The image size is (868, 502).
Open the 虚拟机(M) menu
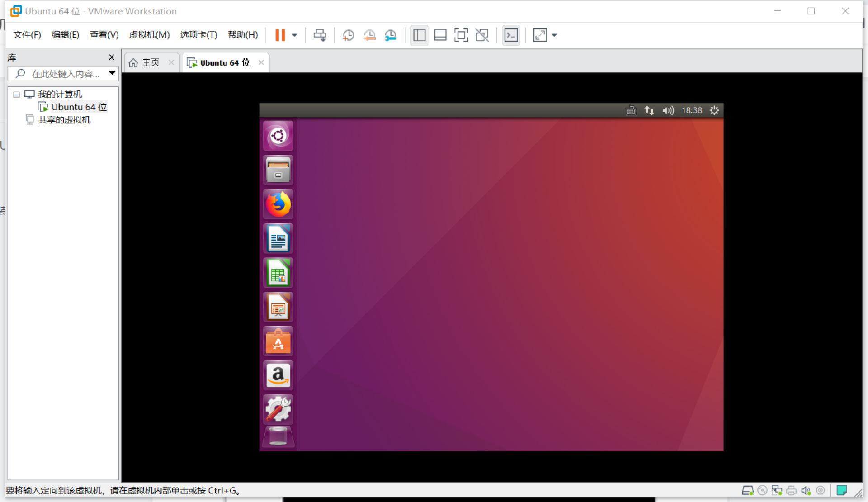click(149, 35)
